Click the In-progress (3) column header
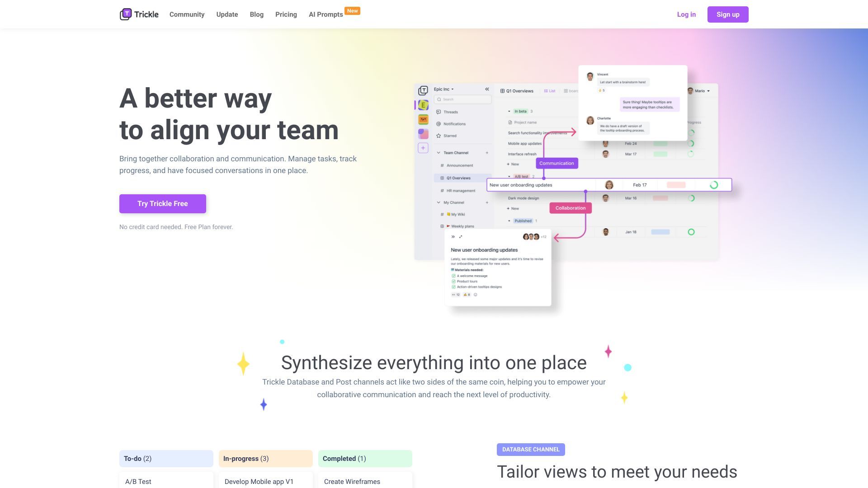The image size is (868, 488). tap(266, 459)
